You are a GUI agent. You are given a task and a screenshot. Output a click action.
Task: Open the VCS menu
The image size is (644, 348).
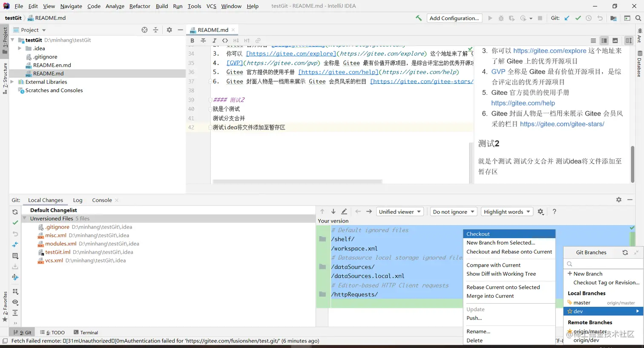coord(211,6)
